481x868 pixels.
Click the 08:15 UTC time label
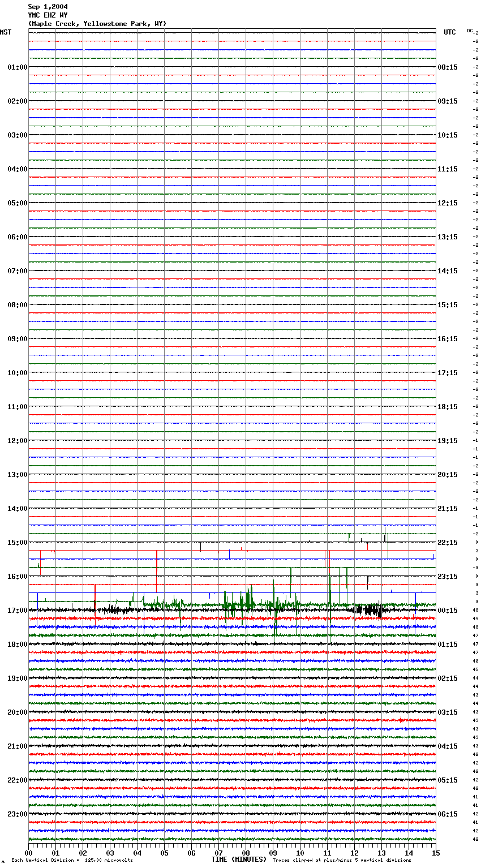coord(448,67)
